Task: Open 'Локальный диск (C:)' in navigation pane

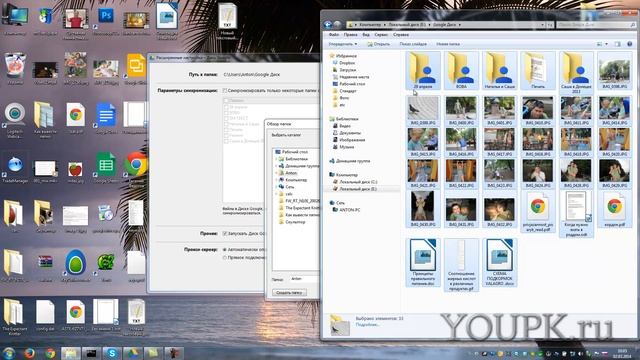Action: pyautogui.click(x=355, y=182)
